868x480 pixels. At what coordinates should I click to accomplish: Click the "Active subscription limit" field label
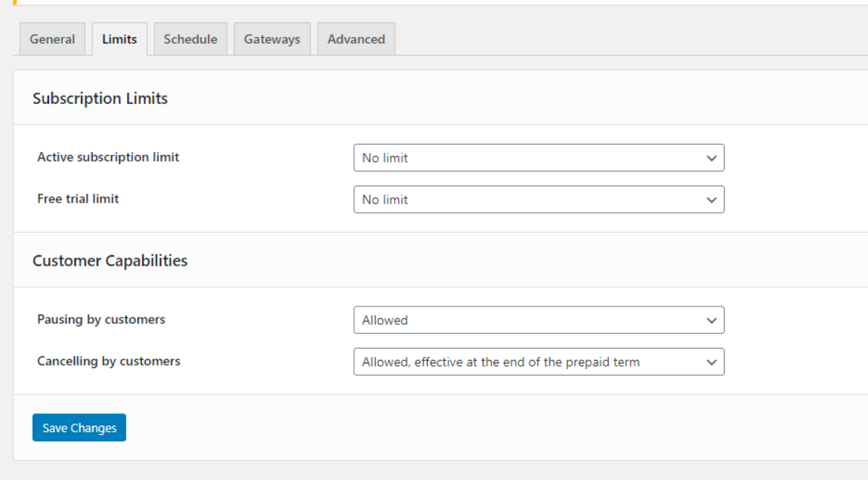tap(108, 157)
